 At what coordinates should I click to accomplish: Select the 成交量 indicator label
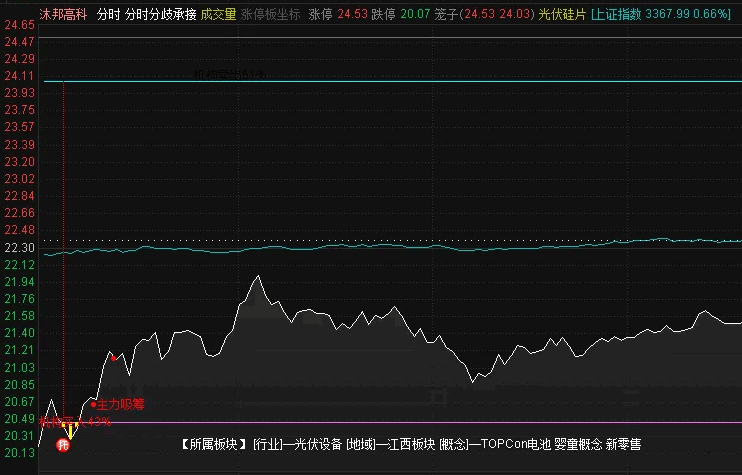click(218, 15)
